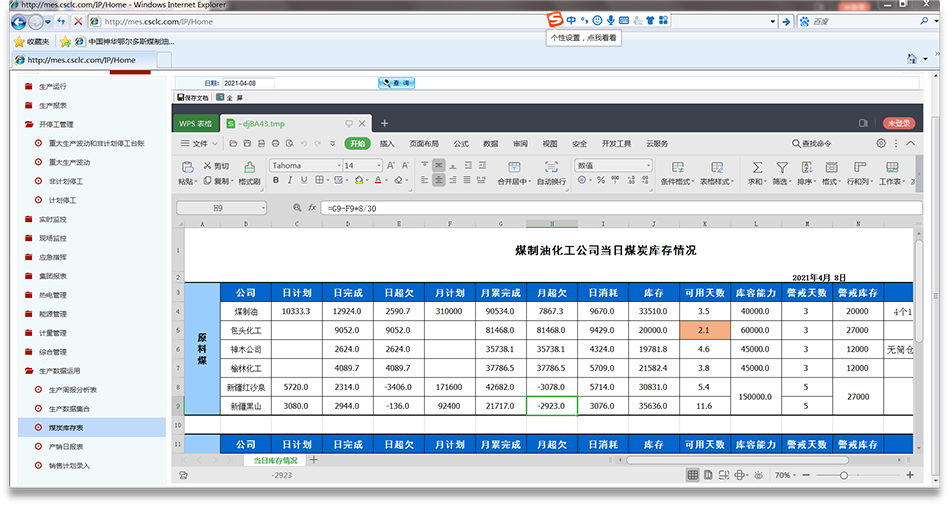950x508 pixels.
Task: Switch to the 视图 (View) ribbon tab
Action: tap(550, 144)
